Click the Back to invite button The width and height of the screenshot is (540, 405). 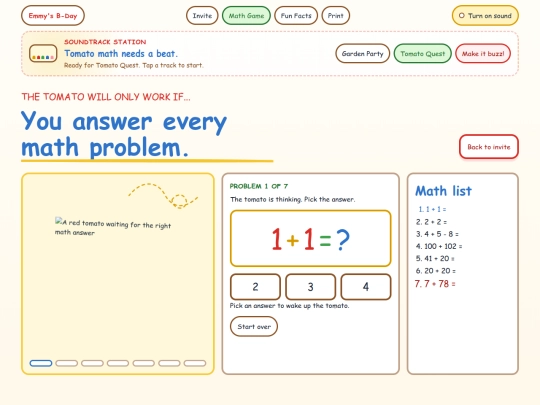488,147
